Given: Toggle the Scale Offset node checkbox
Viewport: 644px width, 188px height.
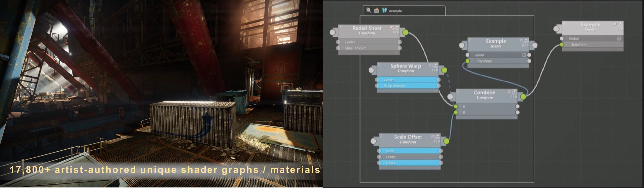Looking at the screenshot, I should coord(433,137).
